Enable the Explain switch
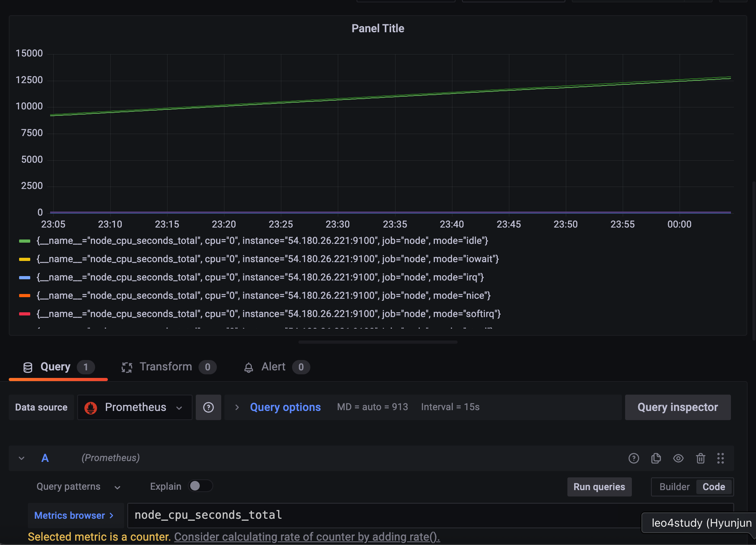 pyautogui.click(x=200, y=486)
